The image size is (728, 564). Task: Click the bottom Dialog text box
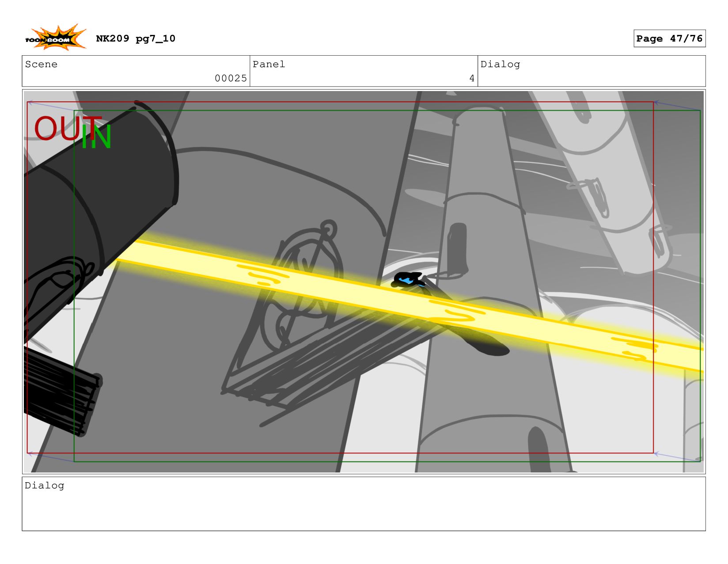364,504
